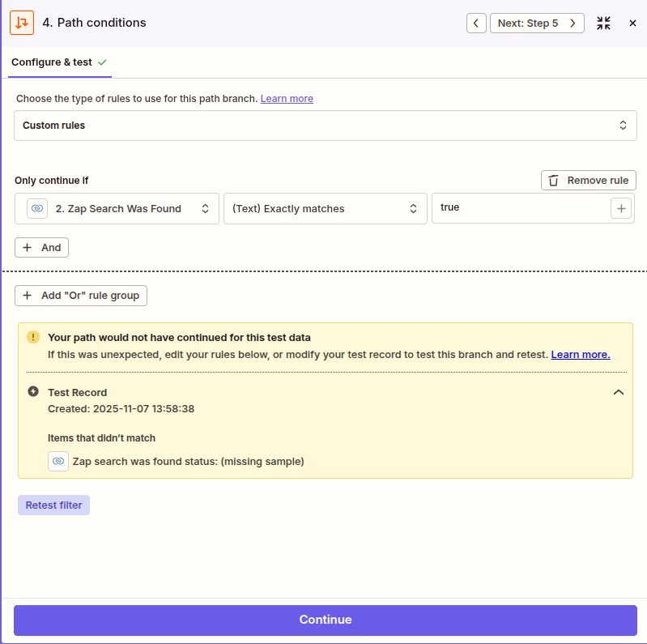Click the orange Paths step icon
The image size is (647, 644).
click(x=21, y=23)
